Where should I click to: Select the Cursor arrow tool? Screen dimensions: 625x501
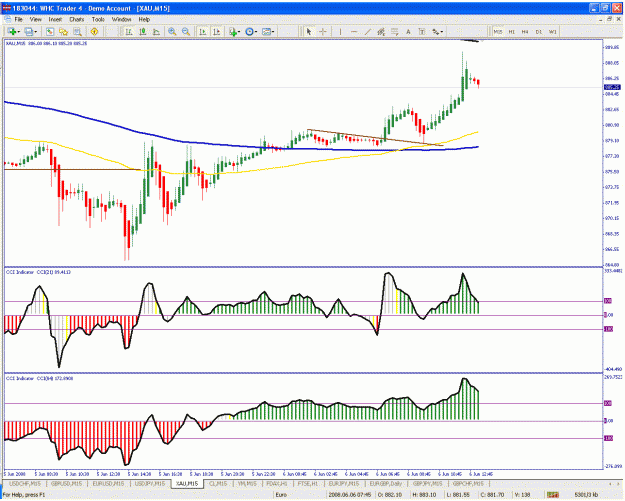(309, 31)
